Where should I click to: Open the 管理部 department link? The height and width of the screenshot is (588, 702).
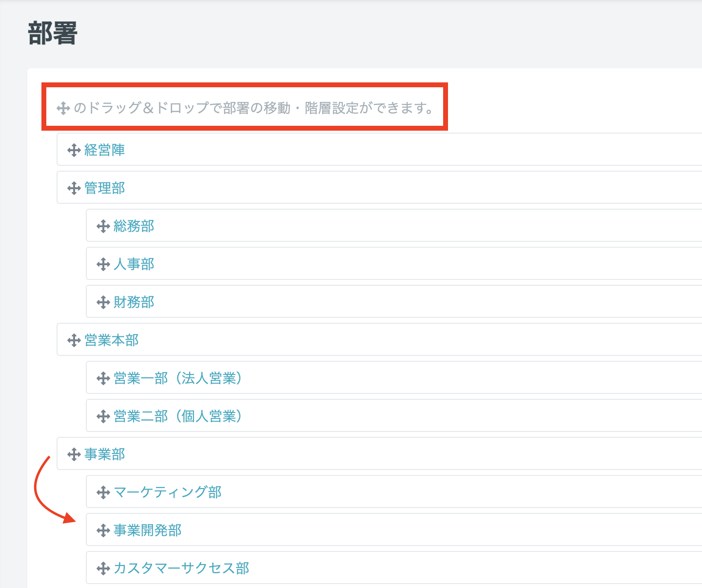click(x=105, y=188)
